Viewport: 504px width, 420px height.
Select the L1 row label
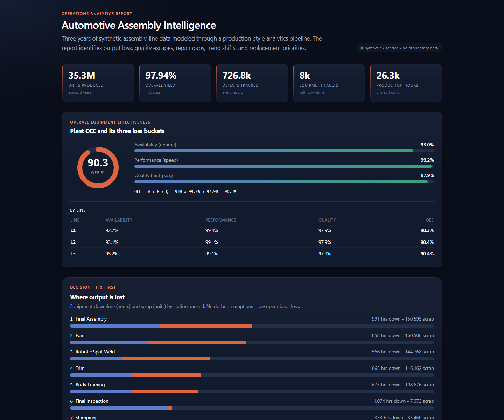[x=73, y=230]
